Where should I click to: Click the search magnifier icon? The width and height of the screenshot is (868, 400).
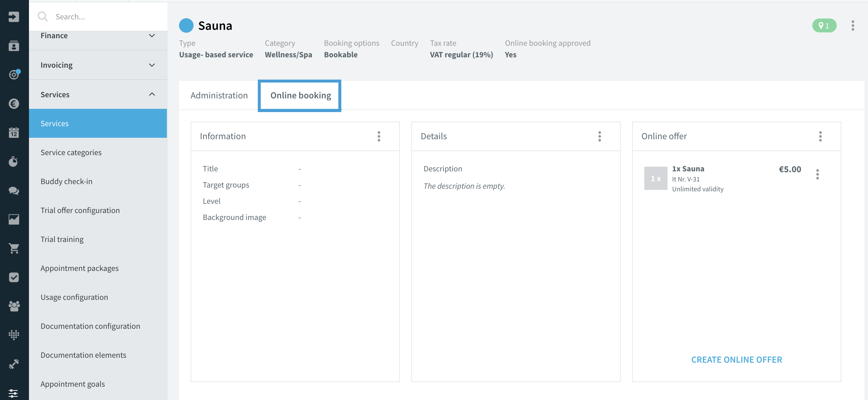point(43,16)
